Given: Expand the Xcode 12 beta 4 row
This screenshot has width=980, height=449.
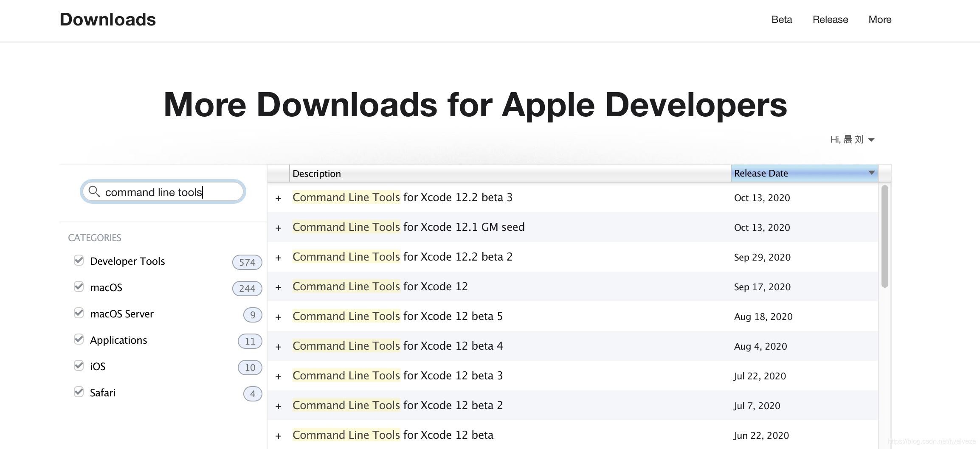Looking at the screenshot, I should [279, 347].
